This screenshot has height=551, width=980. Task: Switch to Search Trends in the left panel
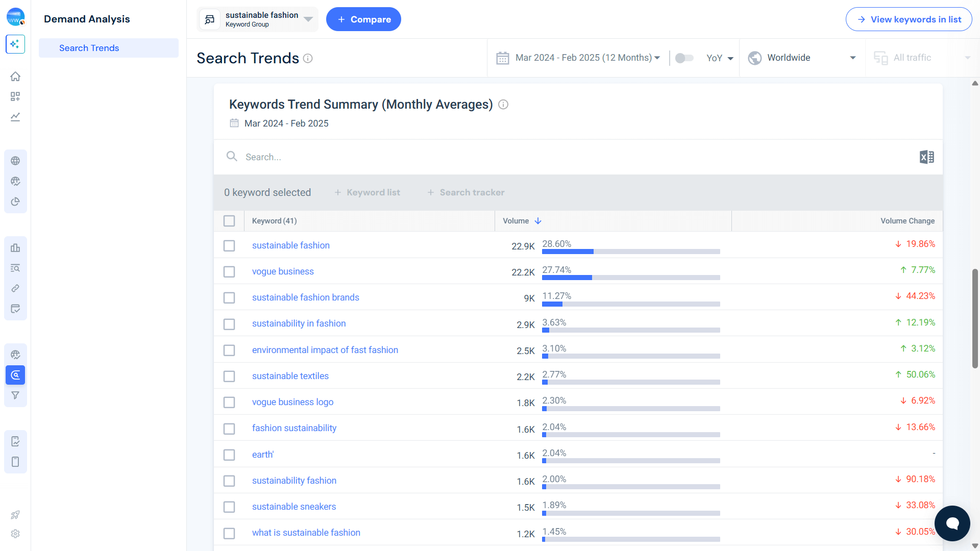pyautogui.click(x=89, y=47)
